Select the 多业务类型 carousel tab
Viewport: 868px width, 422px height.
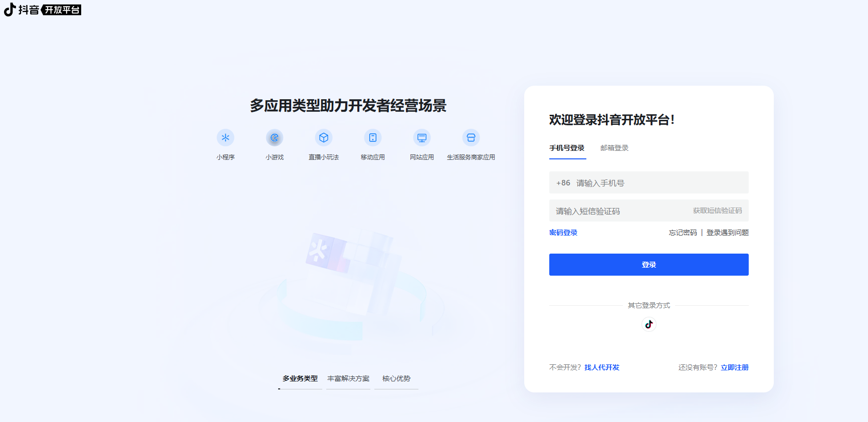300,378
